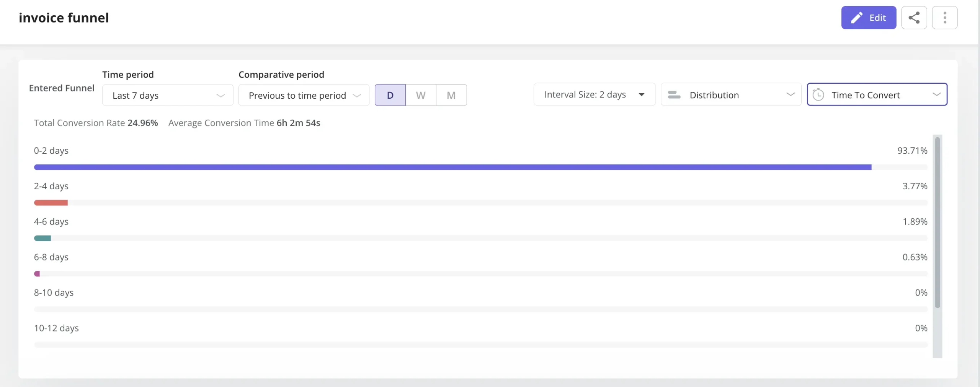
Task: Expand the Distribution measurement dropdown
Action: pyautogui.click(x=731, y=94)
